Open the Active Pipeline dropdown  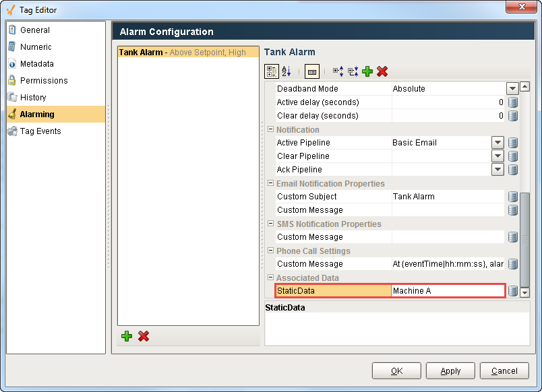click(x=498, y=143)
